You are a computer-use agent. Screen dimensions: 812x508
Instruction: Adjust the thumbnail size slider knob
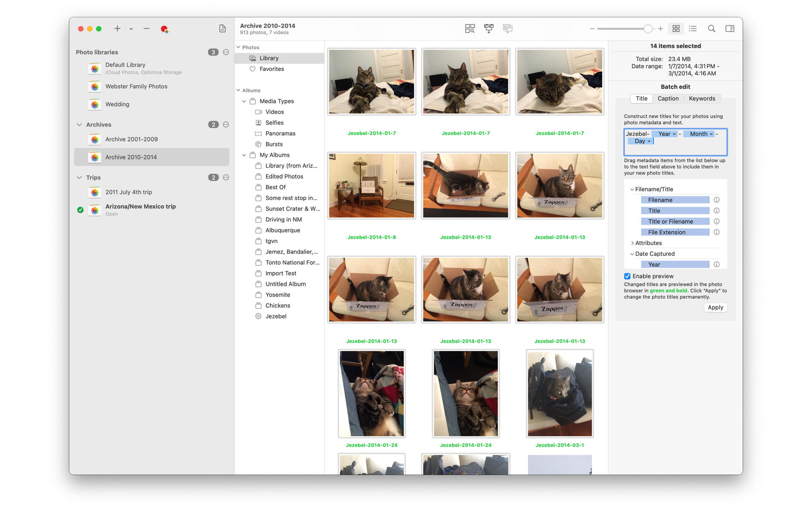pos(648,29)
